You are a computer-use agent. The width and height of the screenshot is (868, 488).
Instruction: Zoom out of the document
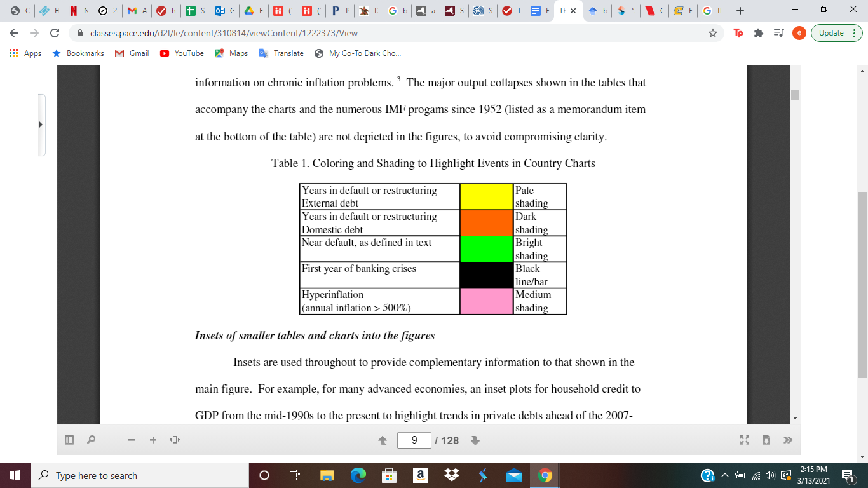(131, 439)
